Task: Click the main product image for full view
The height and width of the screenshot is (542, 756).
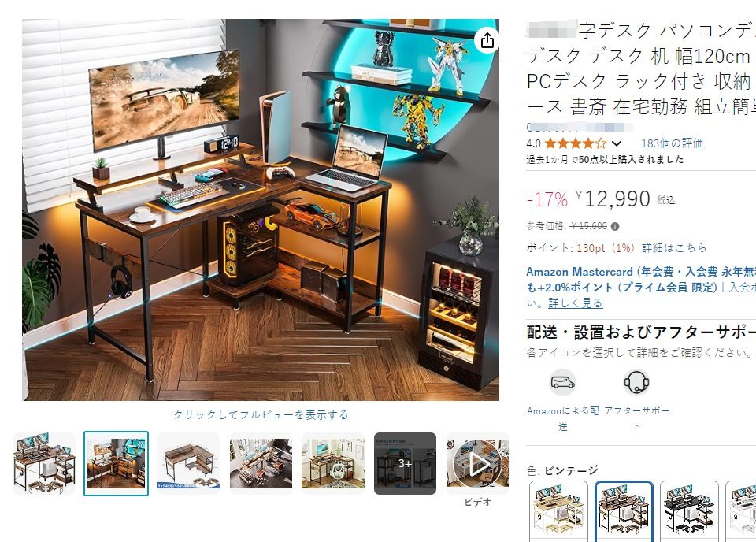Action: [x=261, y=210]
